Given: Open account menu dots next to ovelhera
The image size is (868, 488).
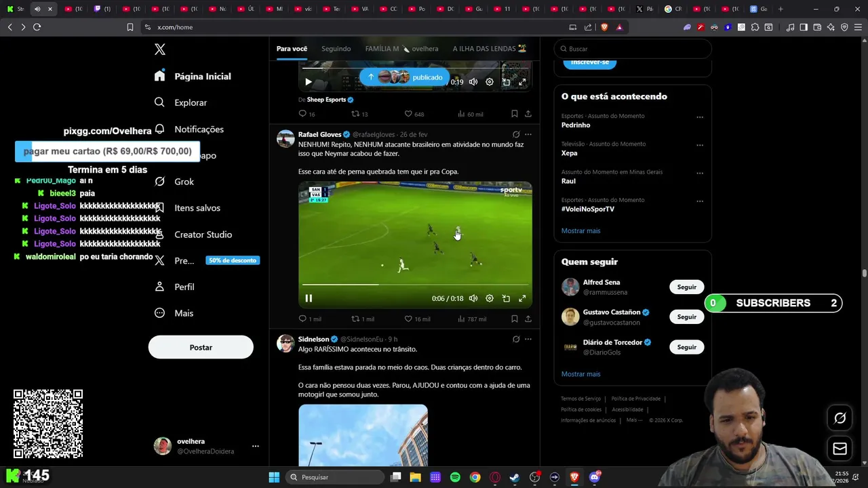Looking at the screenshot, I should point(256,446).
